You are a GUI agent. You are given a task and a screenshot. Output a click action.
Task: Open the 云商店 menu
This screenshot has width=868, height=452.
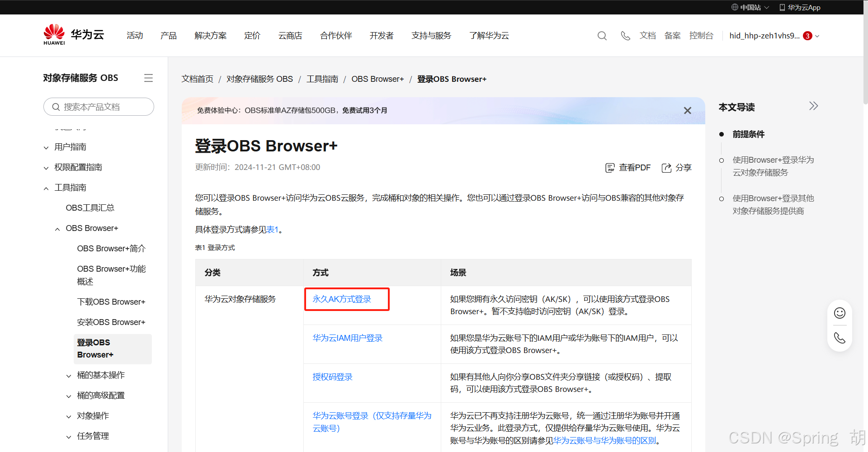(290, 36)
